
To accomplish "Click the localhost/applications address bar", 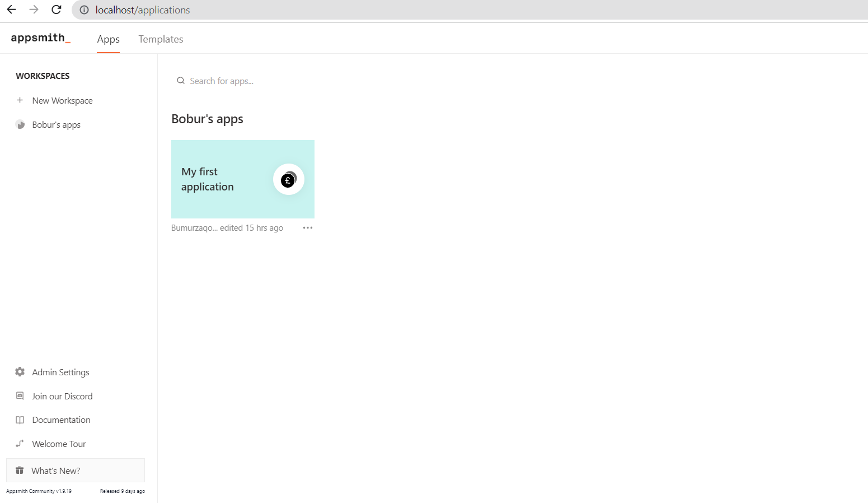I will click(470, 10).
